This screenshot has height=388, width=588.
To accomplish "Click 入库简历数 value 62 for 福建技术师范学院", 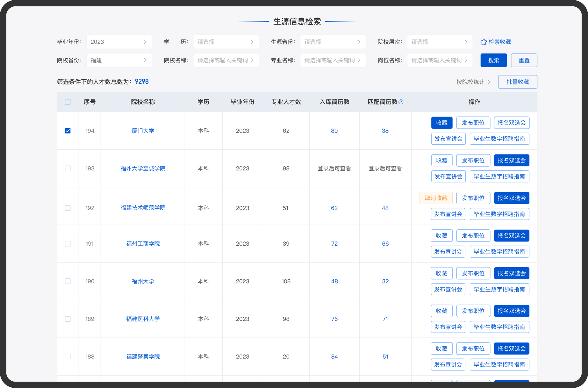I will point(334,208).
